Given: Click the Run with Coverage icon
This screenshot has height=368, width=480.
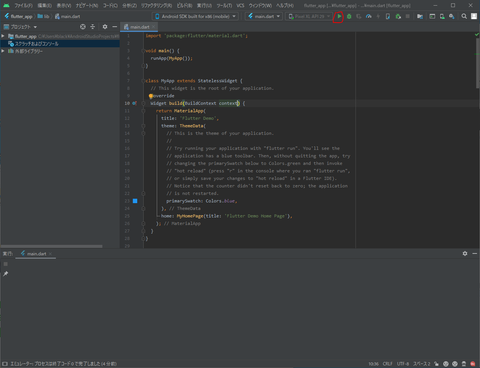Looking at the screenshot, I should 359,16.
